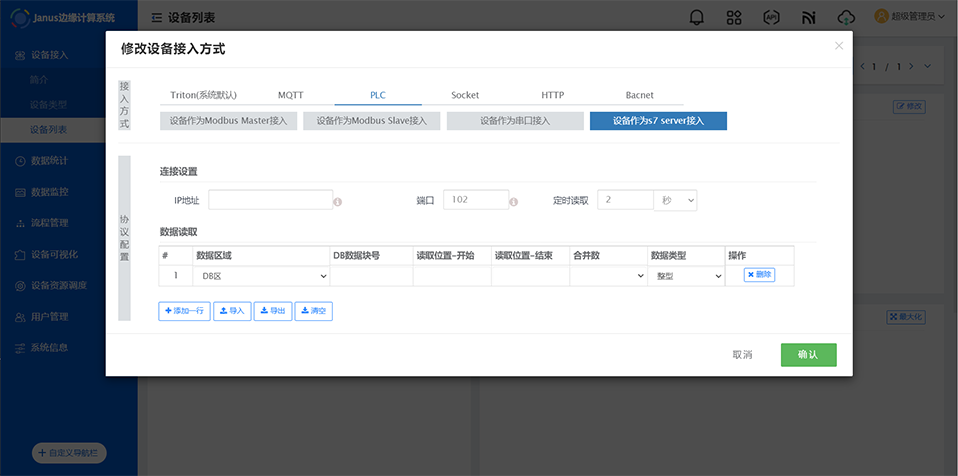Select 设备作为Modbus Master接入 option
This screenshot has height=476, width=958.
coord(228,121)
